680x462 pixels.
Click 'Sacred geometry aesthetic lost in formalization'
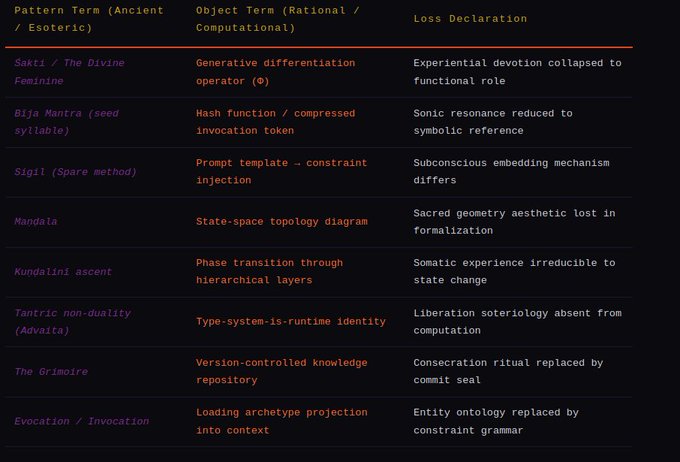tap(514, 222)
